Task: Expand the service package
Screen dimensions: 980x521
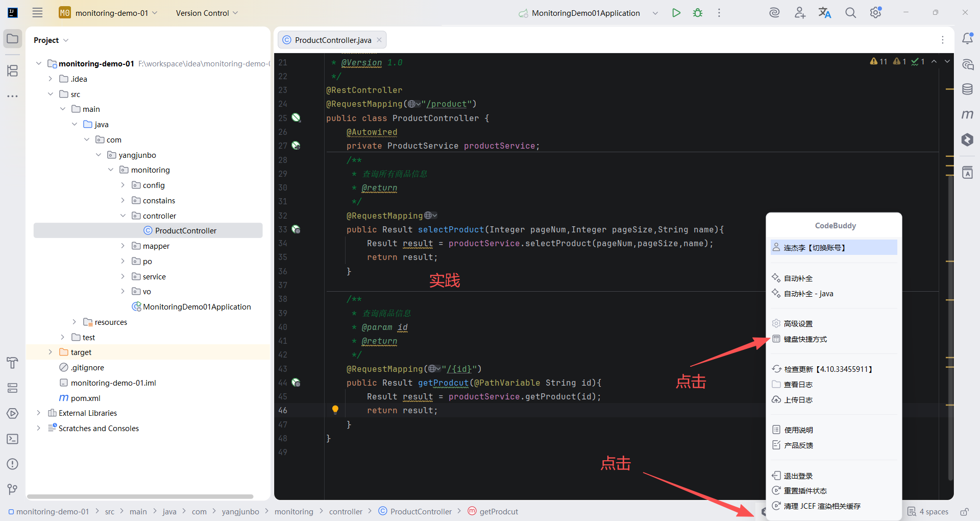Action: point(122,276)
